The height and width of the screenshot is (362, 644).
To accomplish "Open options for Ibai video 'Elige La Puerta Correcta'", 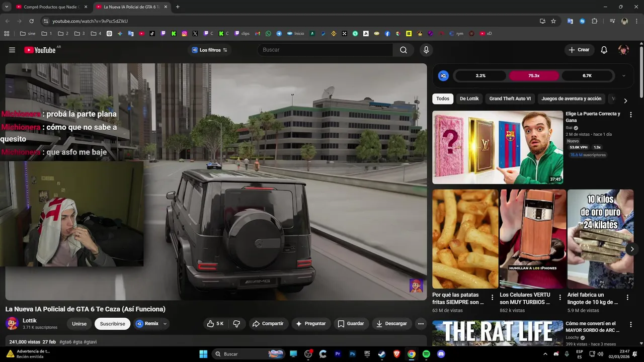I will click(x=631, y=115).
